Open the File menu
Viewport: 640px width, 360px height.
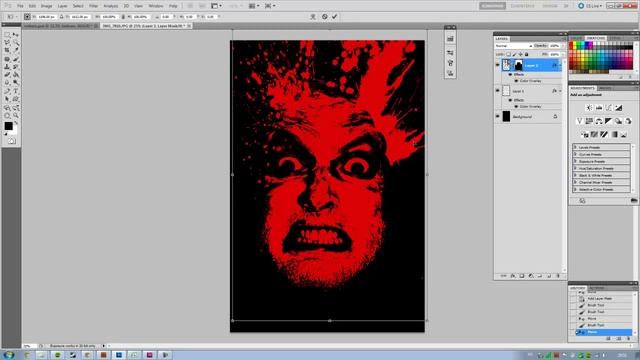20,6
